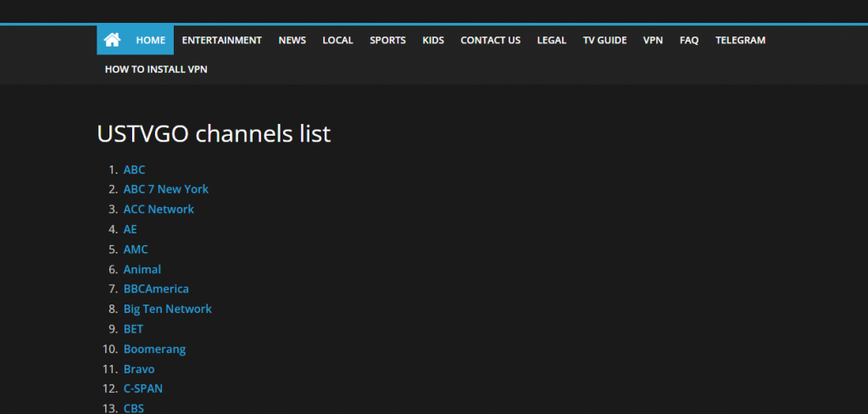Open the Animal channel link
Screen dimensions: 868x414
click(x=142, y=269)
